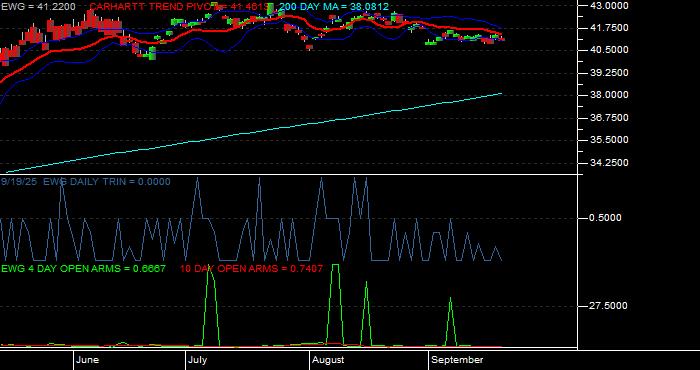Click the September month label on timeline
This screenshot has width=700, height=370.
(x=457, y=360)
